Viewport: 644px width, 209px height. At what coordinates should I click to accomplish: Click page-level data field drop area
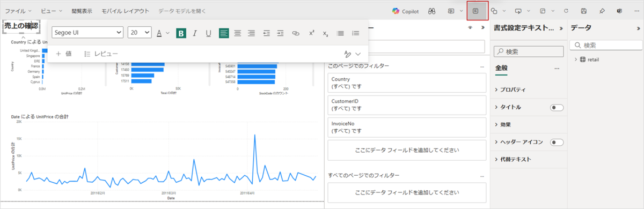407,151
